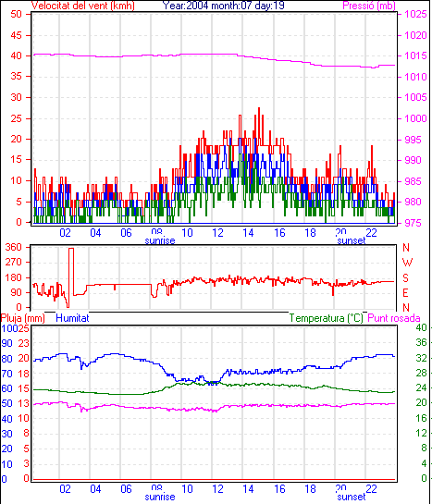Click hour 02 tick on bottom chart axis

point(65,489)
